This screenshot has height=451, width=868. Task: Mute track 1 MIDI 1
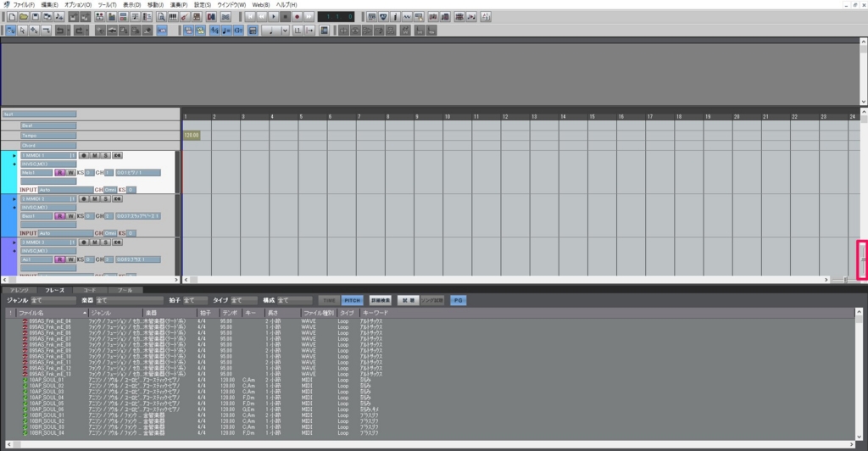point(95,155)
